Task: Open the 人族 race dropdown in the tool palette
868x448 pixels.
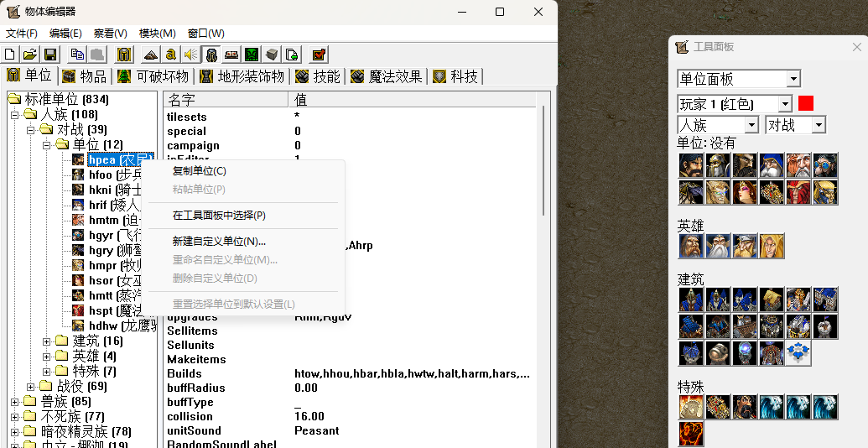Action: tap(717, 125)
